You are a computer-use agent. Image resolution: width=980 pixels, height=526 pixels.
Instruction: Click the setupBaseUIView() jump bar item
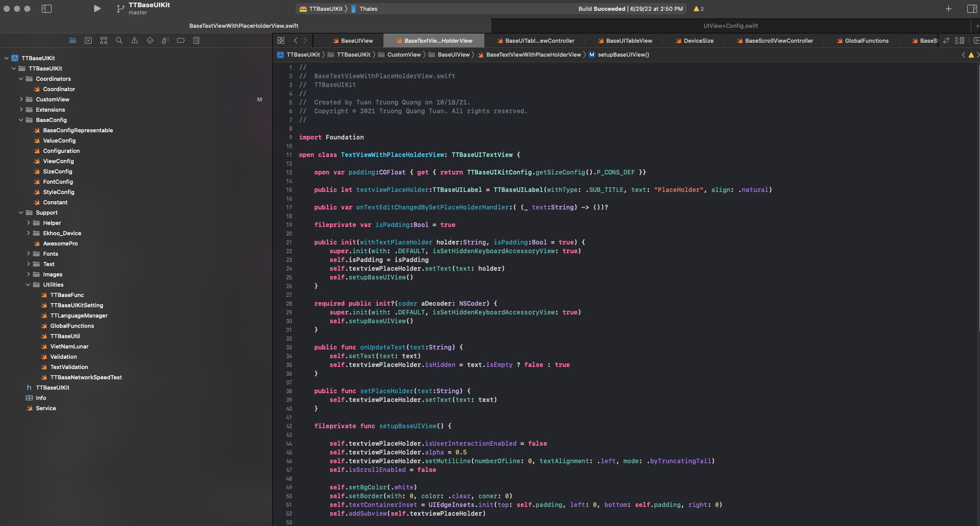[x=619, y=55]
